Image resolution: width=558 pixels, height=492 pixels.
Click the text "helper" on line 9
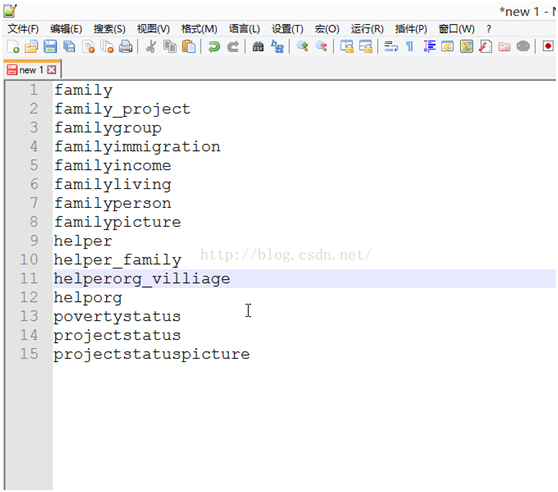click(83, 241)
